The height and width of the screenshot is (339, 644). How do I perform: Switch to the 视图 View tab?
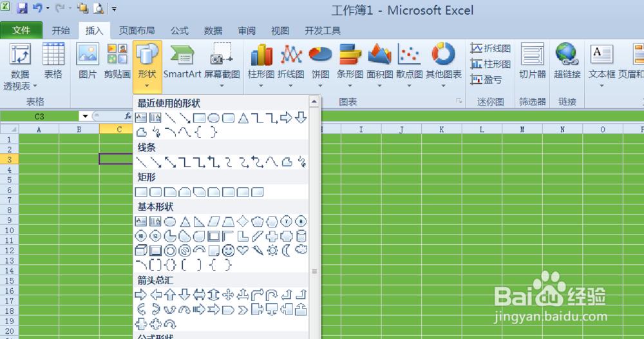(x=280, y=30)
